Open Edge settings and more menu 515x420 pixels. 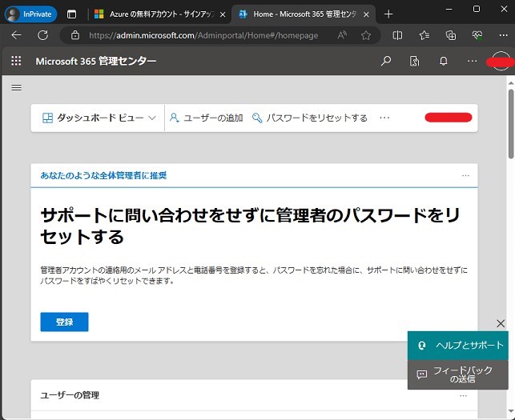coord(504,34)
